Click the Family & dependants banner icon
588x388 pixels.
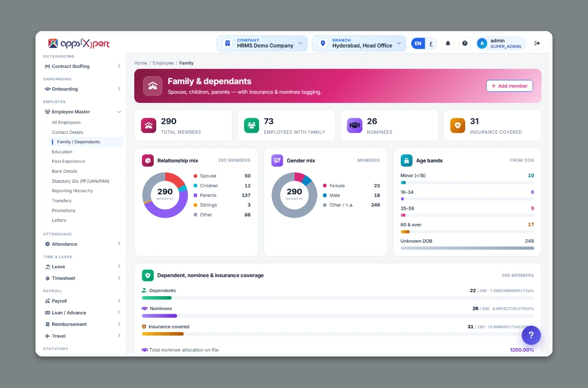click(153, 86)
